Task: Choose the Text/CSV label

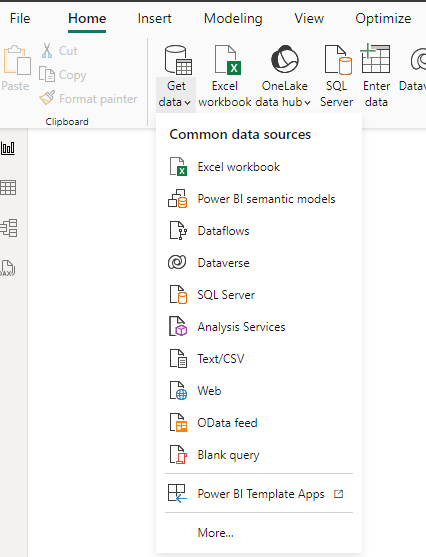Action: click(221, 358)
